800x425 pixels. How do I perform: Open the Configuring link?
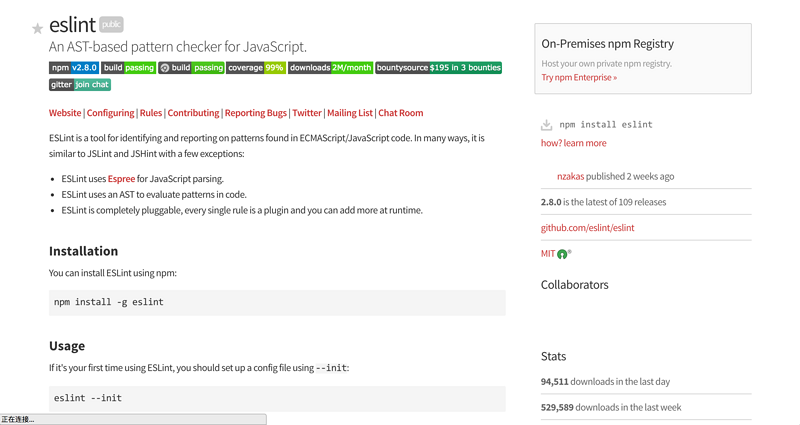(110, 113)
